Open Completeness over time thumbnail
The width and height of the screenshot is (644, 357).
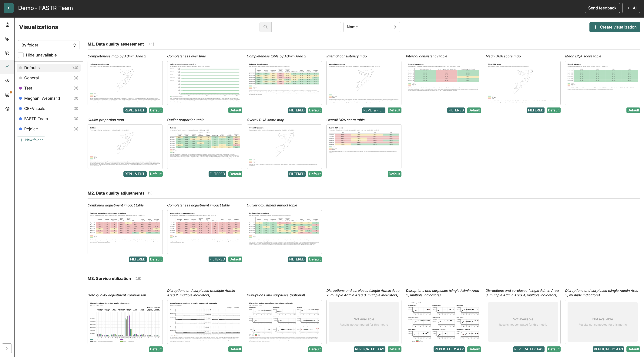[x=205, y=83]
